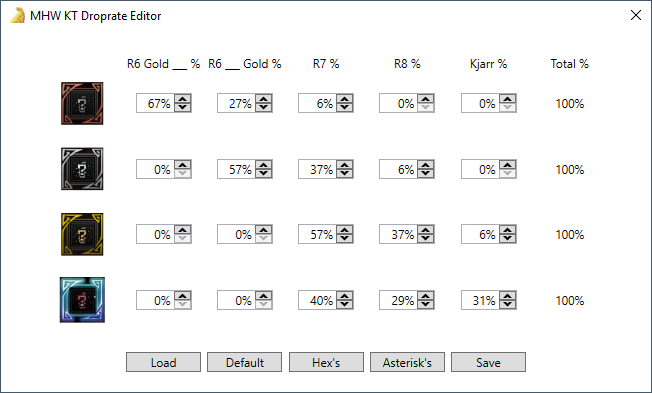This screenshot has height=393, width=652.
Task: Select the silver reward box icon
Action: click(82, 168)
